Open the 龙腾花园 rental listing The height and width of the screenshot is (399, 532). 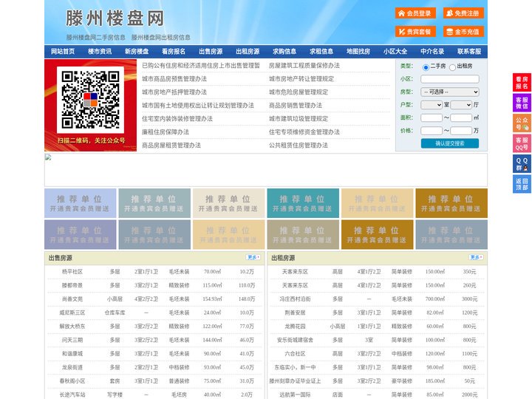(x=295, y=327)
